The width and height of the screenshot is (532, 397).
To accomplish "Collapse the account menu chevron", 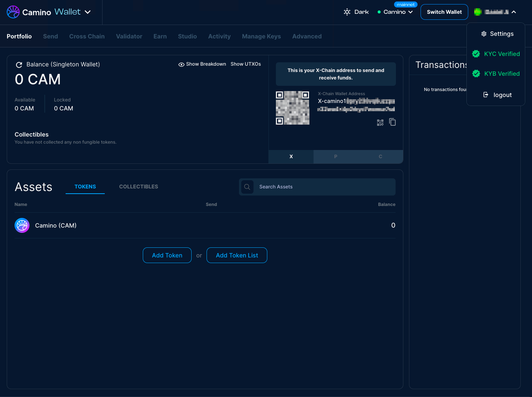I will pyautogui.click(x=514, y=12).
